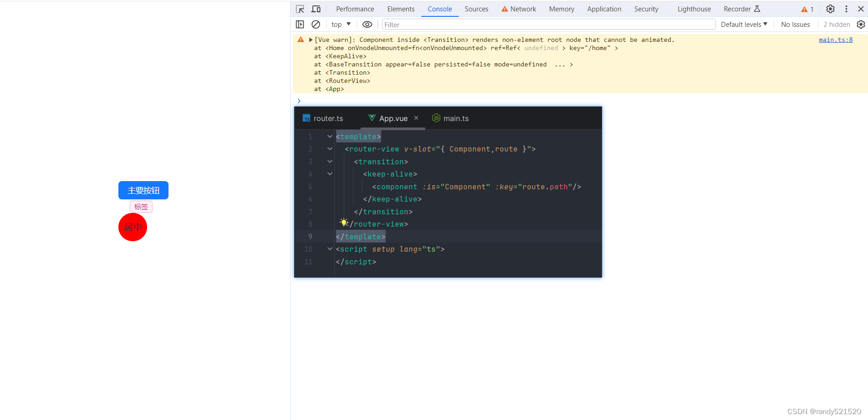Collapse the transition fold arrow on line 3
Screen dimensions: 868x420
pos(330,162)
